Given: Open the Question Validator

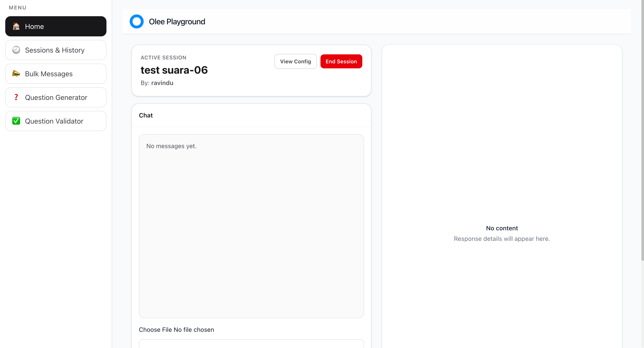Looking at the screenshot, I should point(56,121).
